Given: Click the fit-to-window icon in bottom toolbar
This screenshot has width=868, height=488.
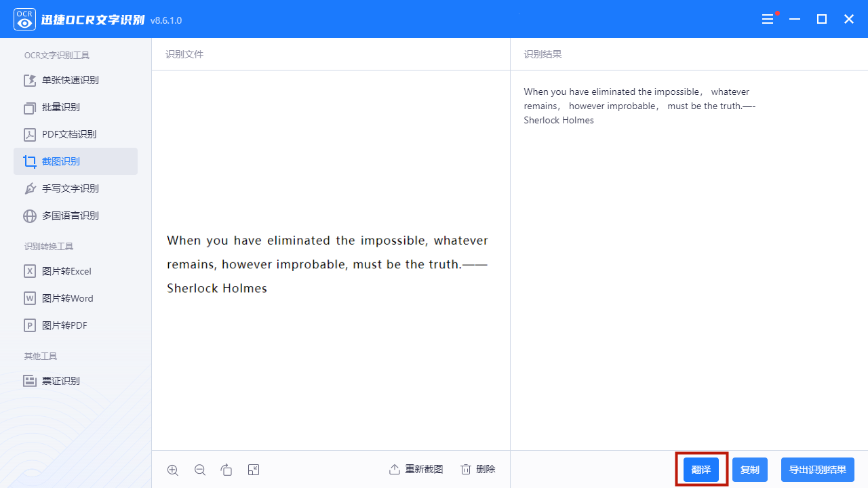Looking at the screenshot, I should tap(254, 470).
